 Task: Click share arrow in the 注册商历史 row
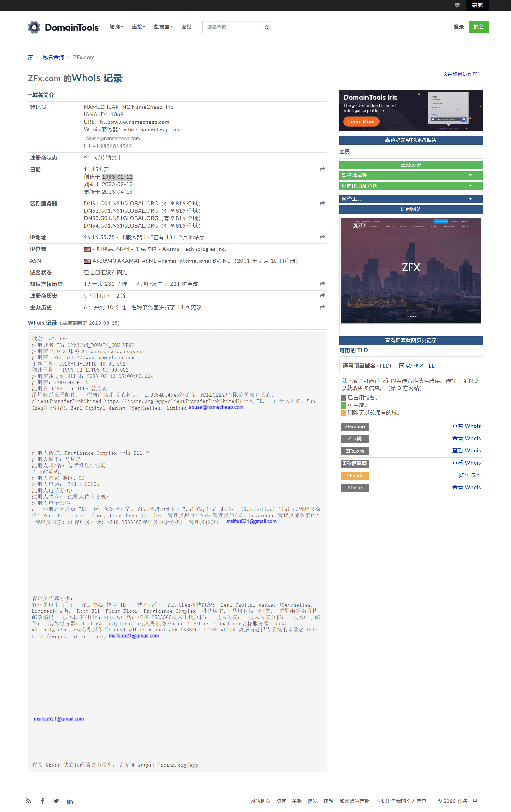tap(322, 296)
